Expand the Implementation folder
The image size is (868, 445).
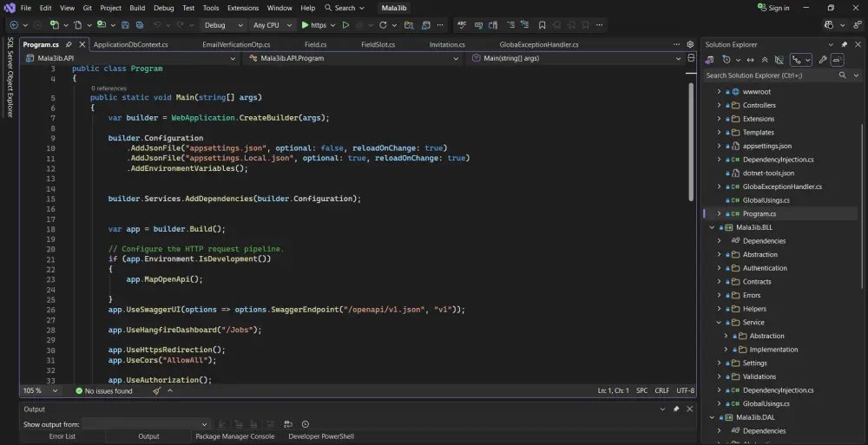(x=726, y=350)
